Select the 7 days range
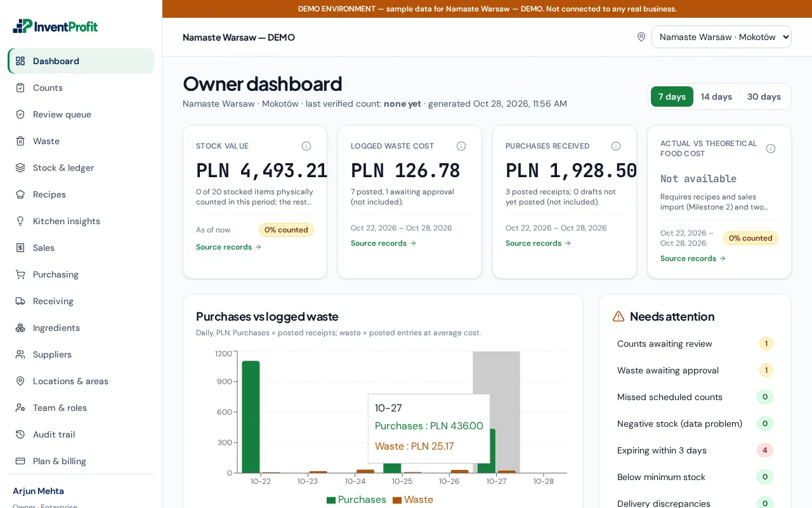812x508 pixels. 672,97
